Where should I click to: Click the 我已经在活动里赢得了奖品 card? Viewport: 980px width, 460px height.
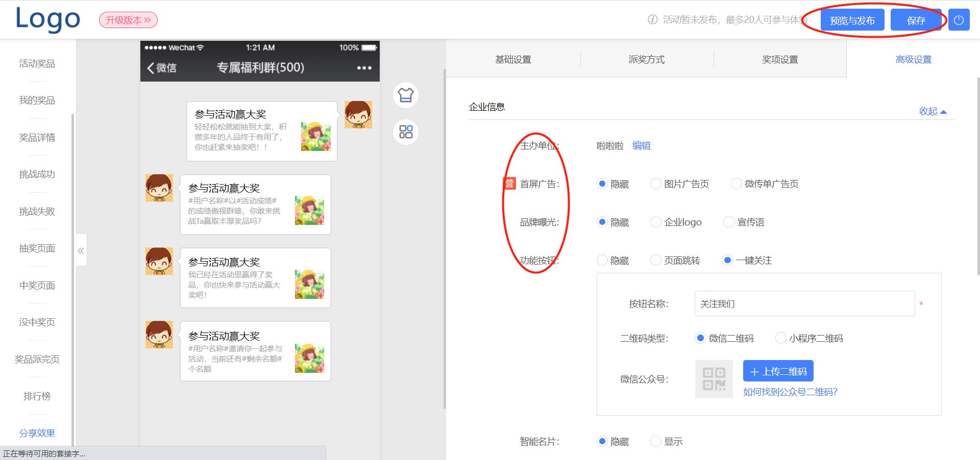click(x=255, y=278)
